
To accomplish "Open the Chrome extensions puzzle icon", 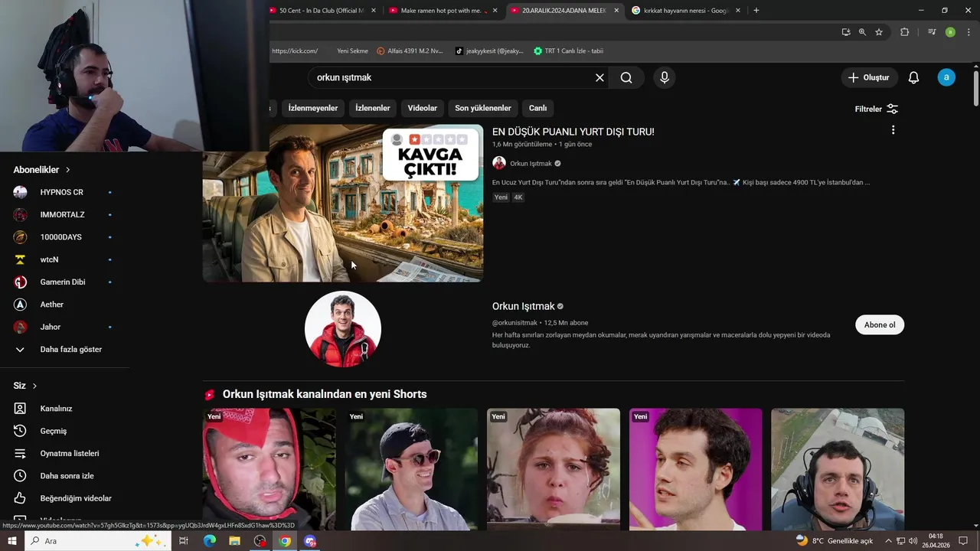I will click(x=904, y=32).
